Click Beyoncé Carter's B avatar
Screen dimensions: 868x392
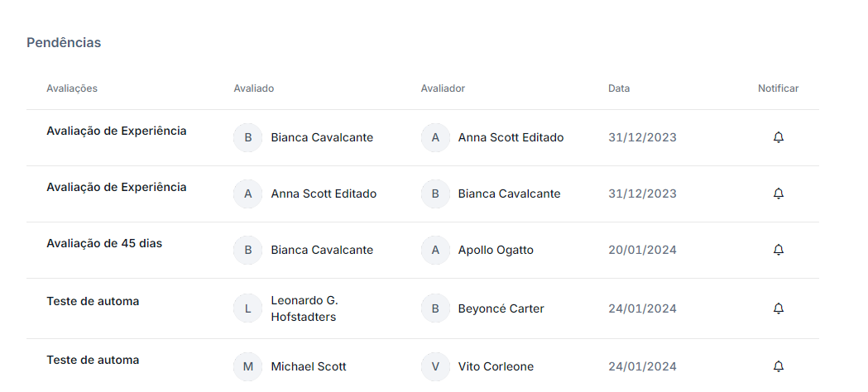pos(435,308)
